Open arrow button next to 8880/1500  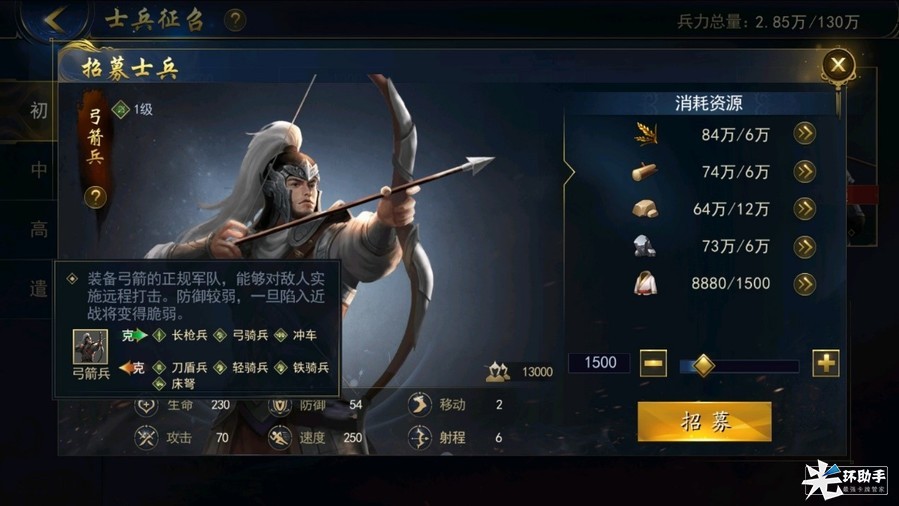point(804,284)
